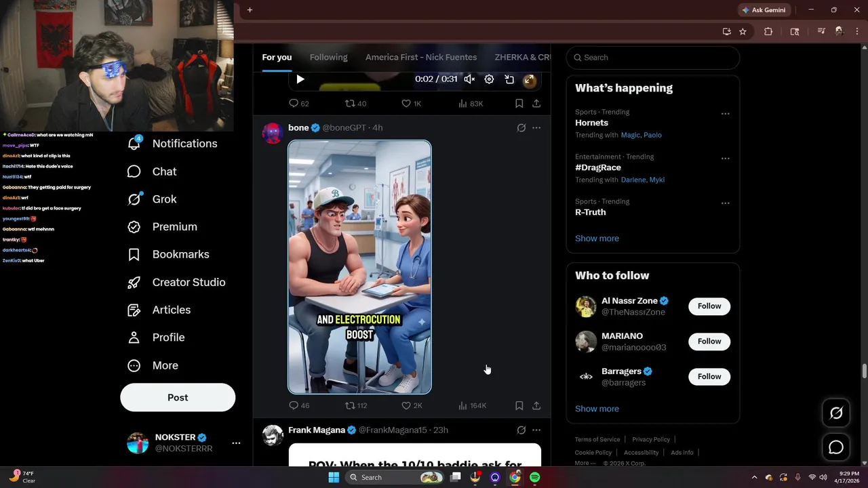This screenshot has height=488, width=868.
Task: Open Notifications in sidebar
Action: (172, 143)
